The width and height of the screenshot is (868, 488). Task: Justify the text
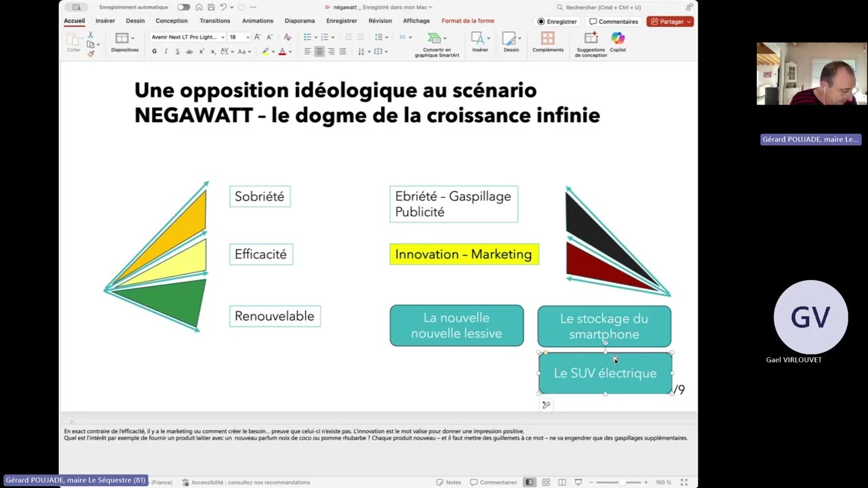(342, 52)
